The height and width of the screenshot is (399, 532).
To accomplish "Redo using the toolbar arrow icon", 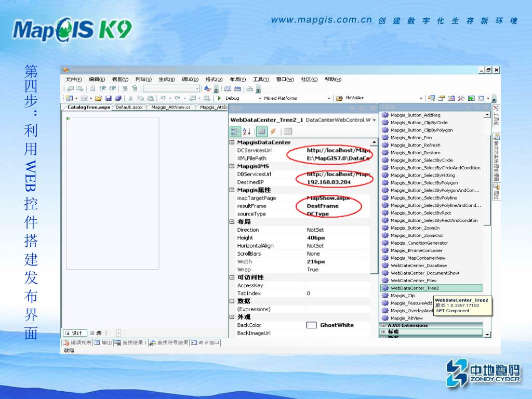I will 177,98.
